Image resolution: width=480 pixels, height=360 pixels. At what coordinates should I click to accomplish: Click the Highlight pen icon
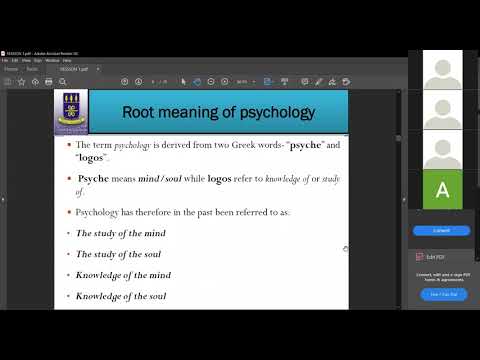318,82
